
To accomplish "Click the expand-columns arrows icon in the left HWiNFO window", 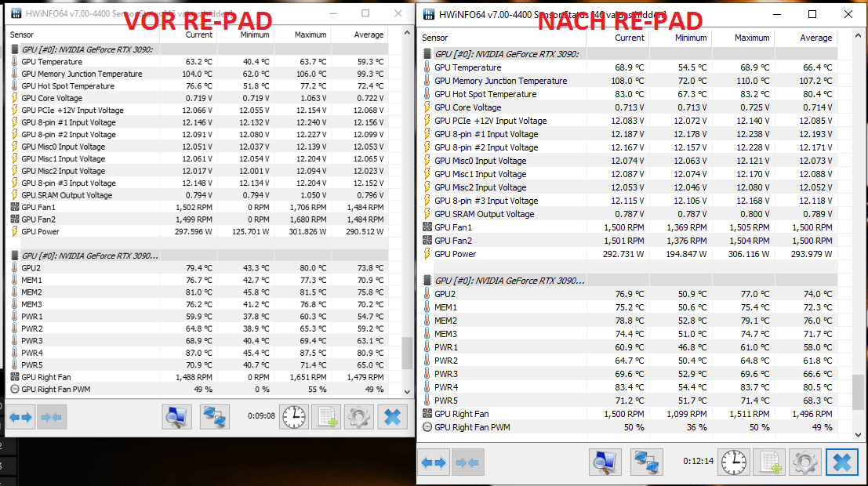I will coord(21,417).
